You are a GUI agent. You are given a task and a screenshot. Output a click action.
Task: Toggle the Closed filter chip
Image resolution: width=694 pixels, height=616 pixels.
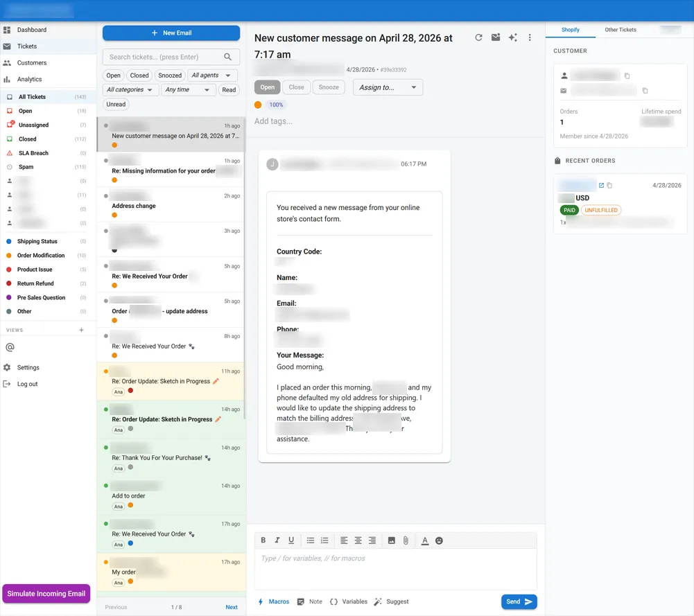click(x=139, y=76)
